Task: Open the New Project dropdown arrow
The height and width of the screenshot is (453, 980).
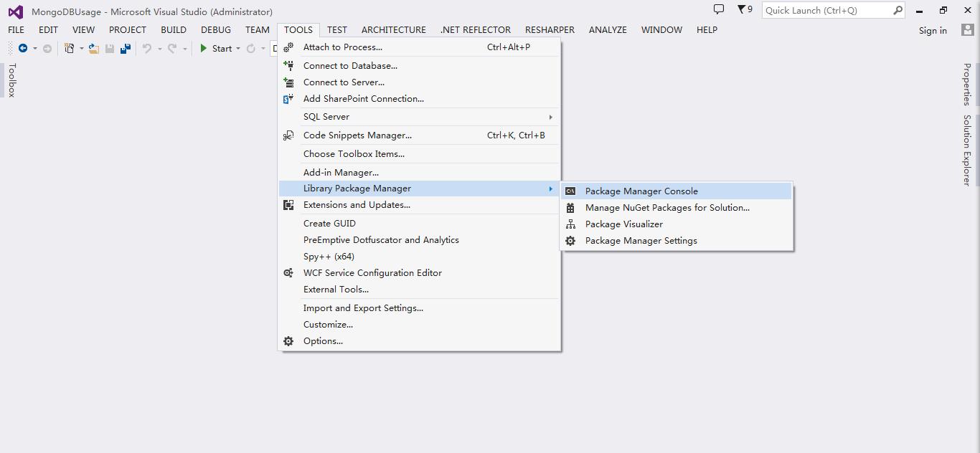Action: pyautogui.click(x=81, y=49)
